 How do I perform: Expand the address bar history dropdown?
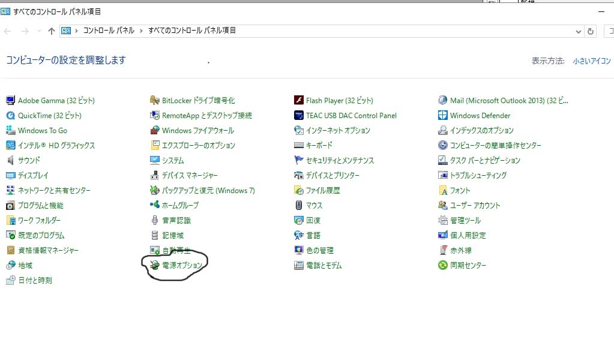coord(578,31)
